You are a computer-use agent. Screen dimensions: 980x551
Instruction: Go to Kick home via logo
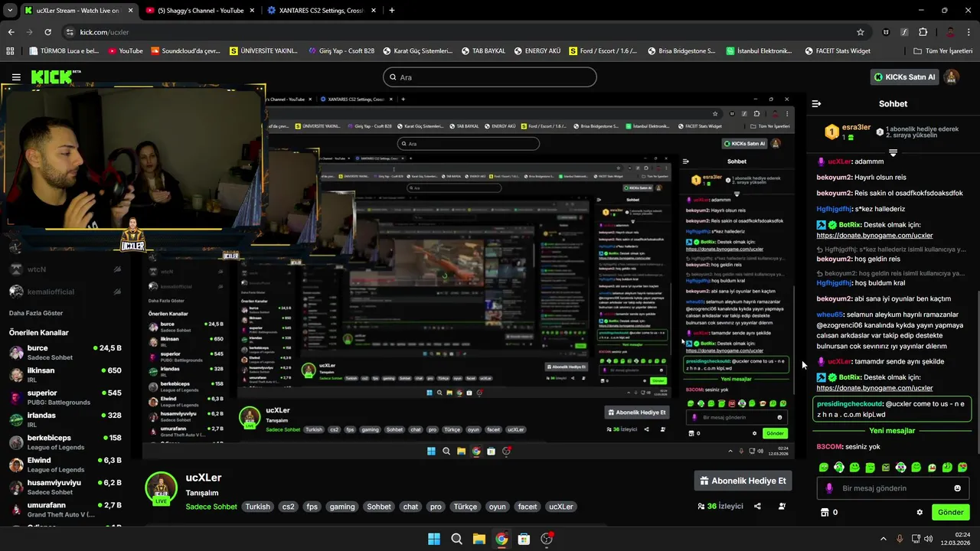(52, 77)
